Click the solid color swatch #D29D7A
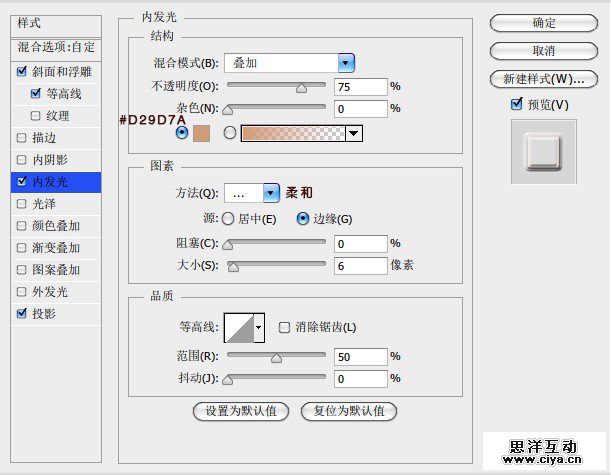The width and height of the screenshot is (611, 475). 202,133
